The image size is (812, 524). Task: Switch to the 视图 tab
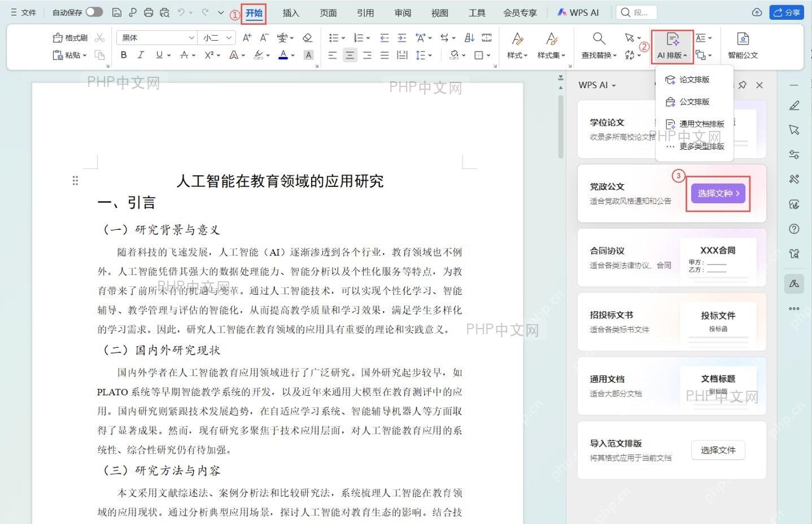point(440,12)
